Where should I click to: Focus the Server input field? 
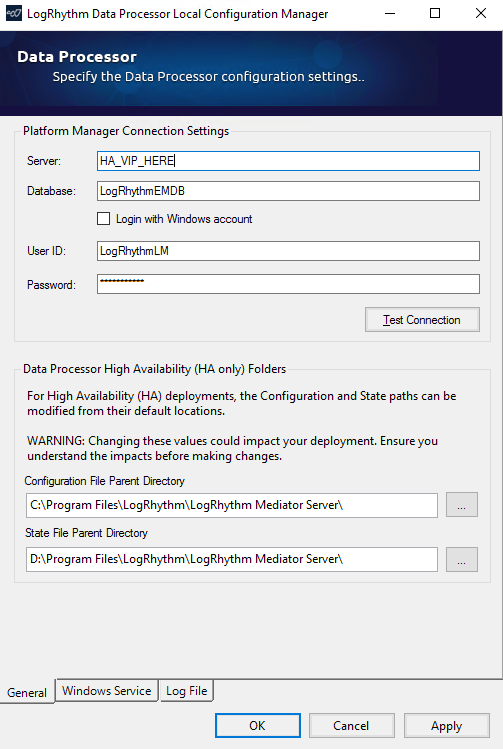pos(289,161)
